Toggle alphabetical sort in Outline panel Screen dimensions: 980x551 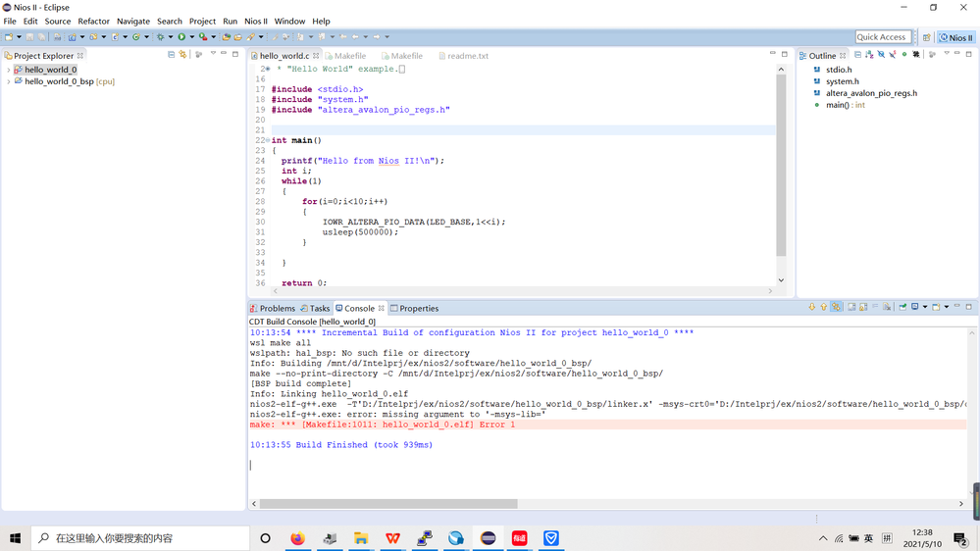tap(869, 55)
